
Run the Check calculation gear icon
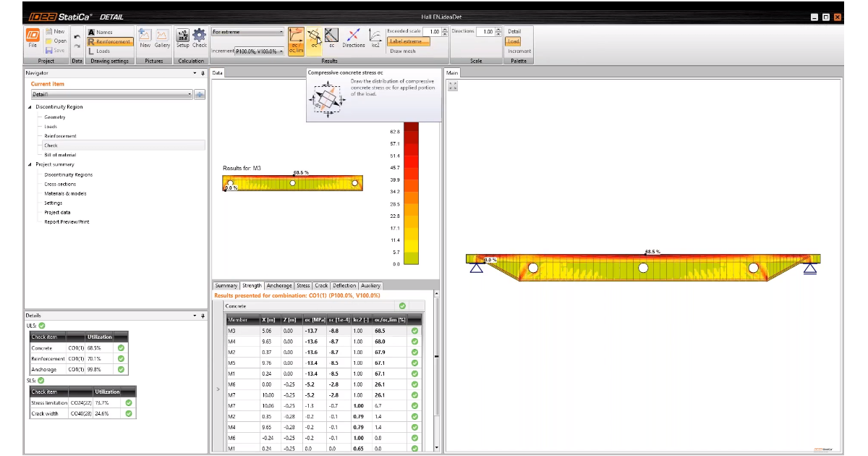[x=200, y=38]
